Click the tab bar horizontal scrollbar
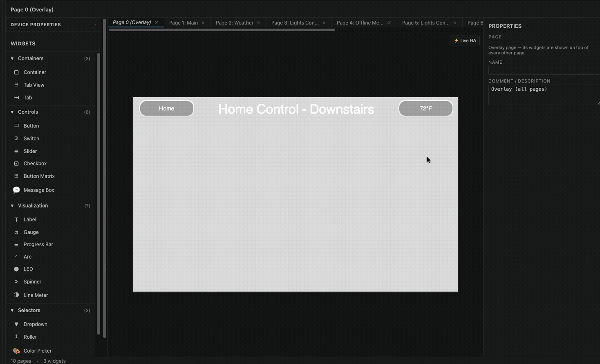Image resolution: width=600 pixels, height=364 pixels. coord(222,30)
